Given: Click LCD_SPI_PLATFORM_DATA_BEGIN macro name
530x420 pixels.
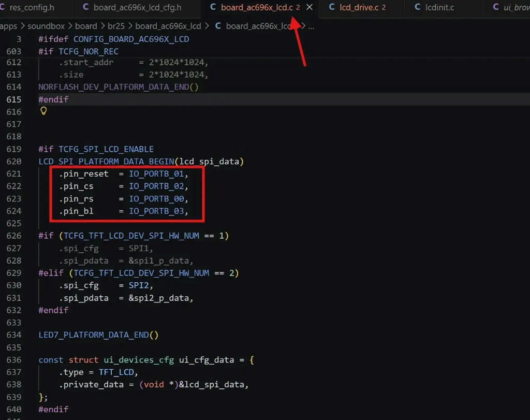Looking at the screenshot, I should coord(106,162).
